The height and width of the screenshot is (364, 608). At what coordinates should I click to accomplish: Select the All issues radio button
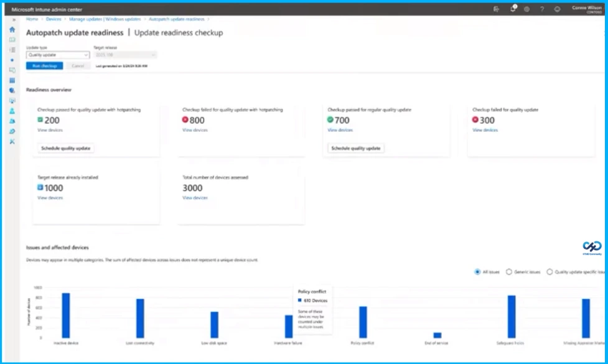(477, 272)
